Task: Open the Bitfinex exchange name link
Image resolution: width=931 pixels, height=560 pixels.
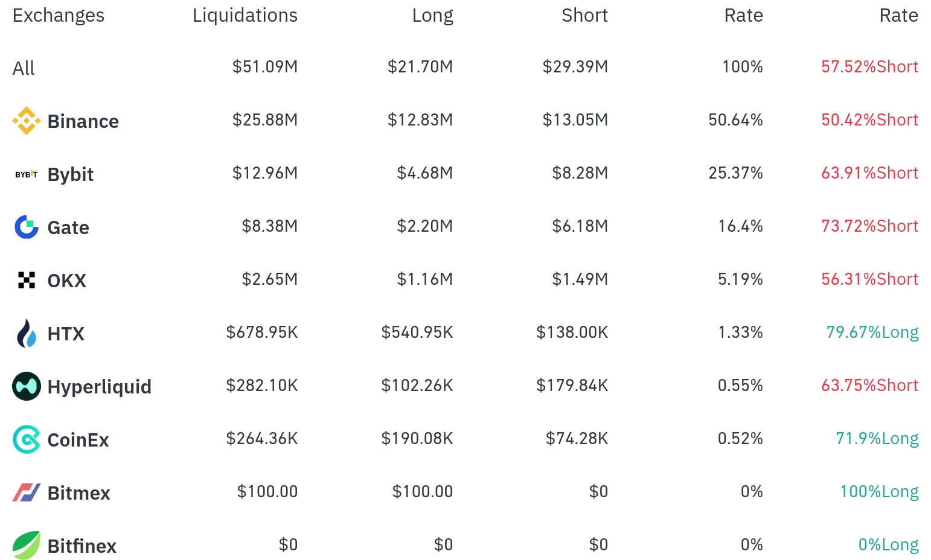Action: coord(82,546)
